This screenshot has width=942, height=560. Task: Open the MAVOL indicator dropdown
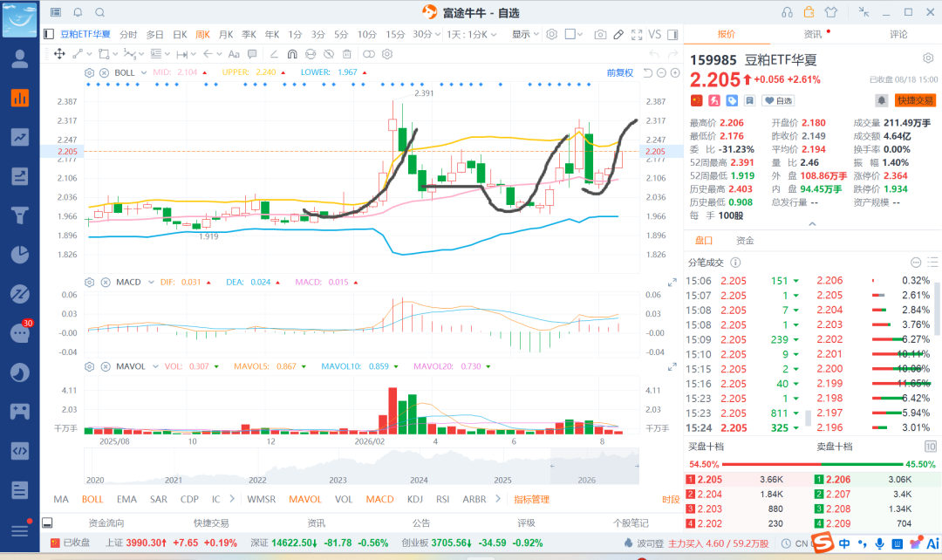click(x=155, y=366)
